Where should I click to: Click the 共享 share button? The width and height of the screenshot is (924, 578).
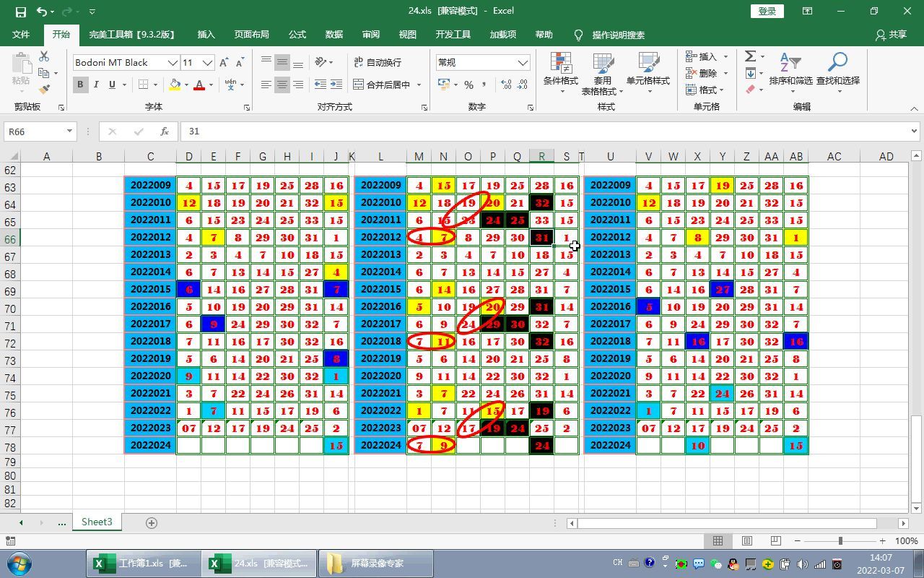(x=891, y=35)
